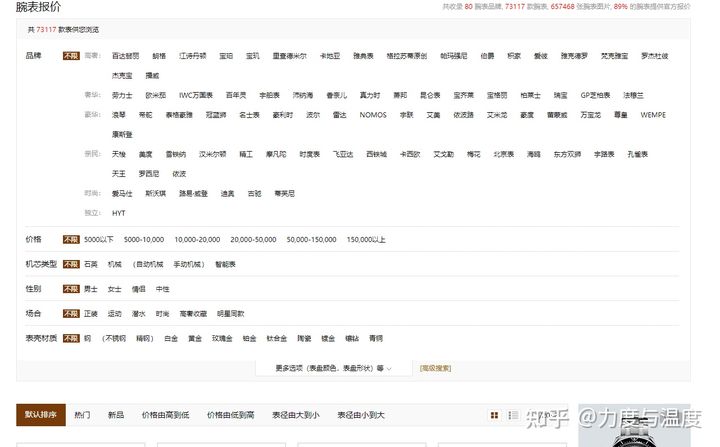Filter gender by 女士

114,289
